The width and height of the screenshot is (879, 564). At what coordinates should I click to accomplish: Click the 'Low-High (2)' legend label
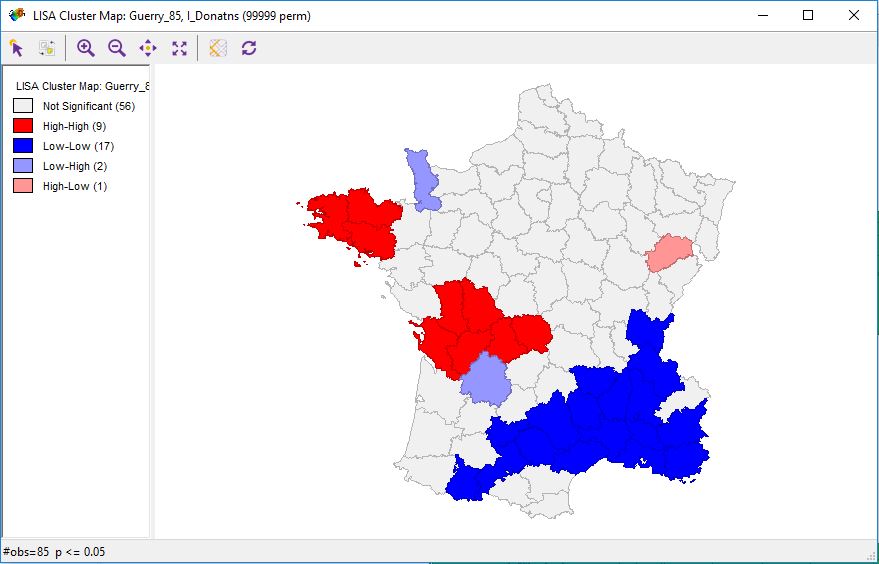pos(75,167)
